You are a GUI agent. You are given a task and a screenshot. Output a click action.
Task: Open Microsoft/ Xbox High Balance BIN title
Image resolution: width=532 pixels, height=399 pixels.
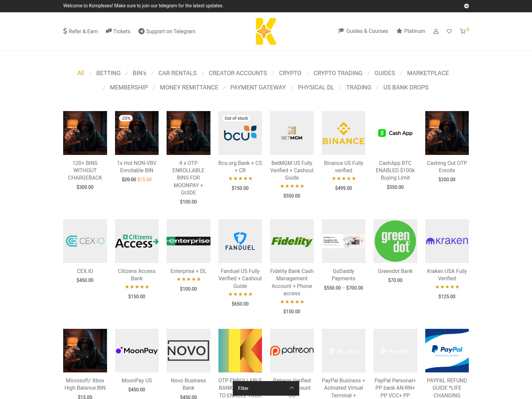tap(85, 384)
